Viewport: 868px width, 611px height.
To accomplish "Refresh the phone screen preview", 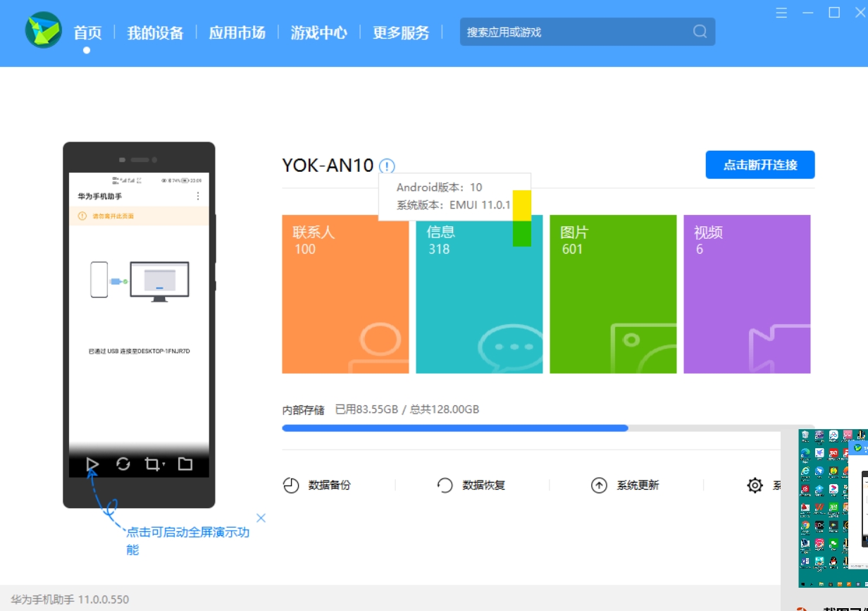I will click(123, 464).
